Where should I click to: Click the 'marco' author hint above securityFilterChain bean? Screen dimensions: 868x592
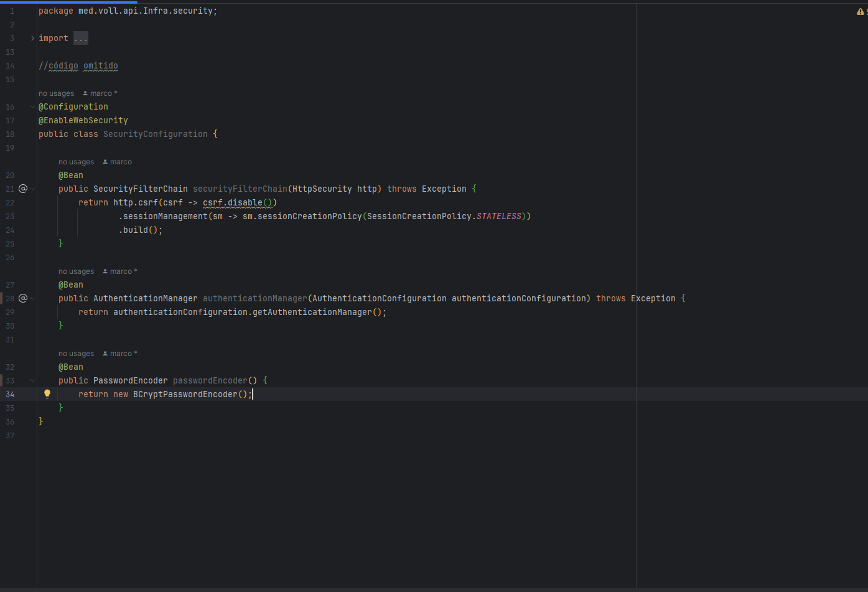(118, 162)
